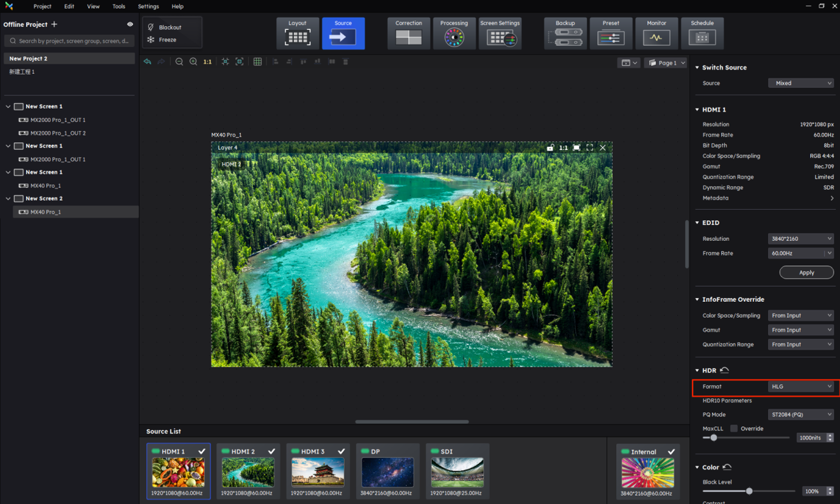
Task: Click the zoom out magnifier
Action: click(x=179, y=62)
